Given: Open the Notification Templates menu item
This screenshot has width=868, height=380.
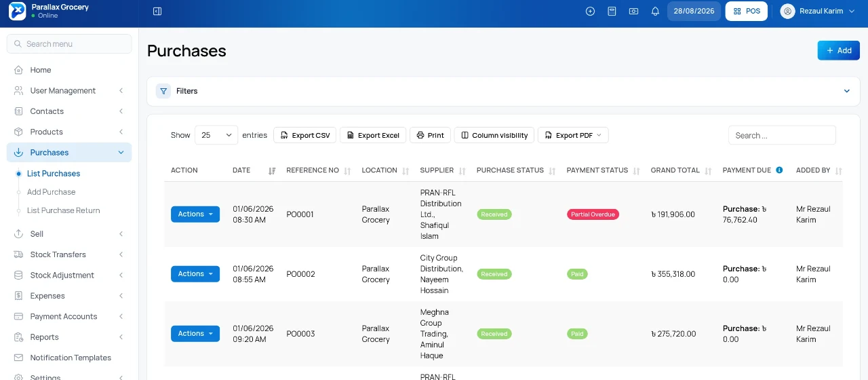Looking at the screenshot, I should 69,358.
